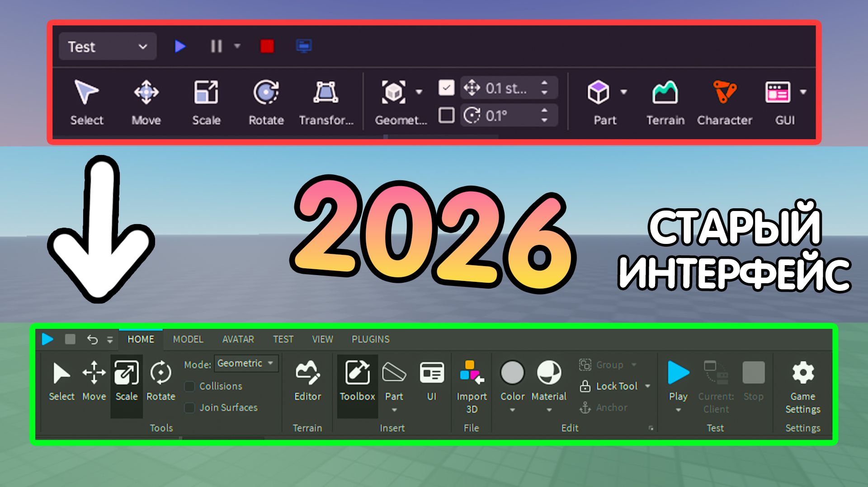
Task: Go to the TEST ribbon tab
Action: click(283, 339)
